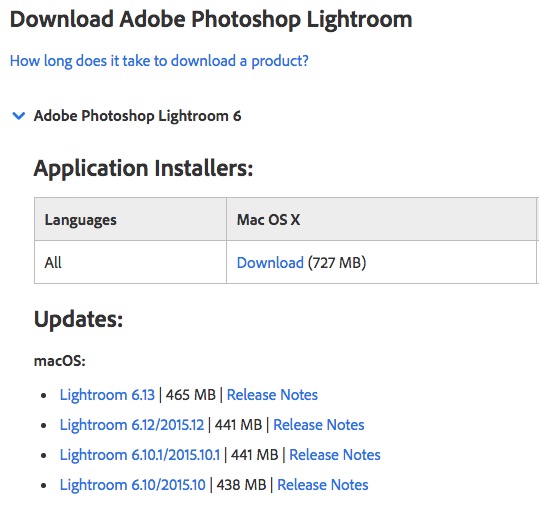Click the '438 MB' size text
539x505 pixels.
point(241,485)
